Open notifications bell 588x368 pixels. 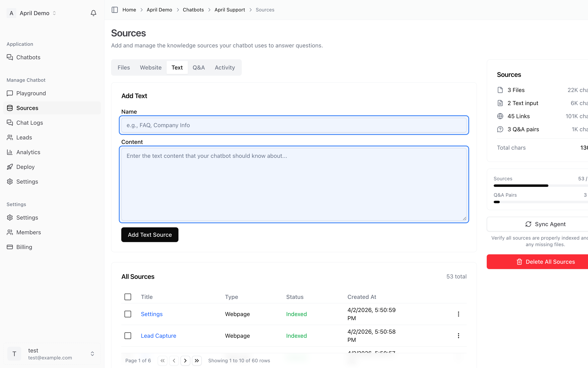tap(94, 13)
